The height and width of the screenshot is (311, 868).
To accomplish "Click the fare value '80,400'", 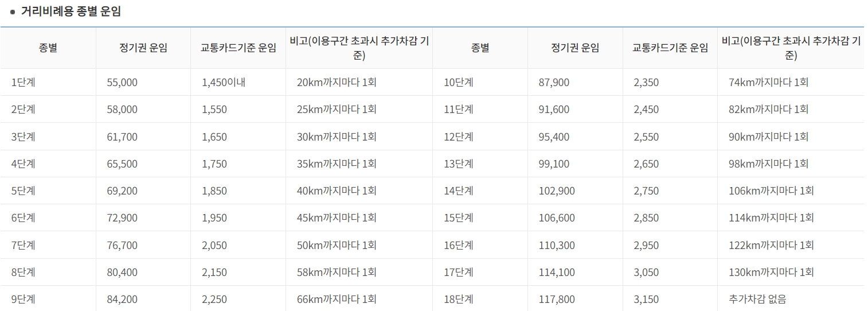I will (122, 273).
